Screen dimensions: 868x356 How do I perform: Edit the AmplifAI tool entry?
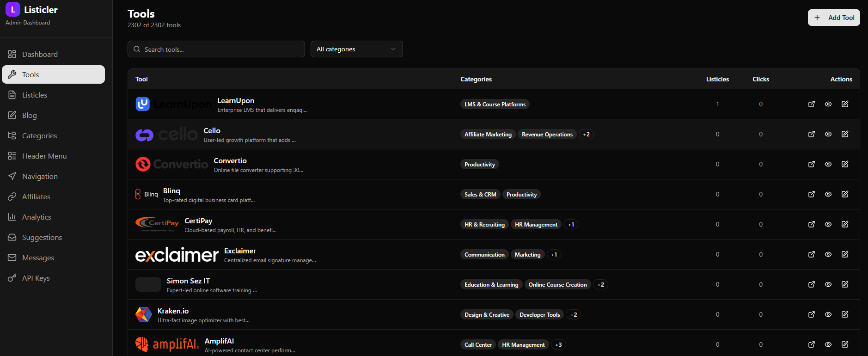pyautogui.click(x=845, y=344)
